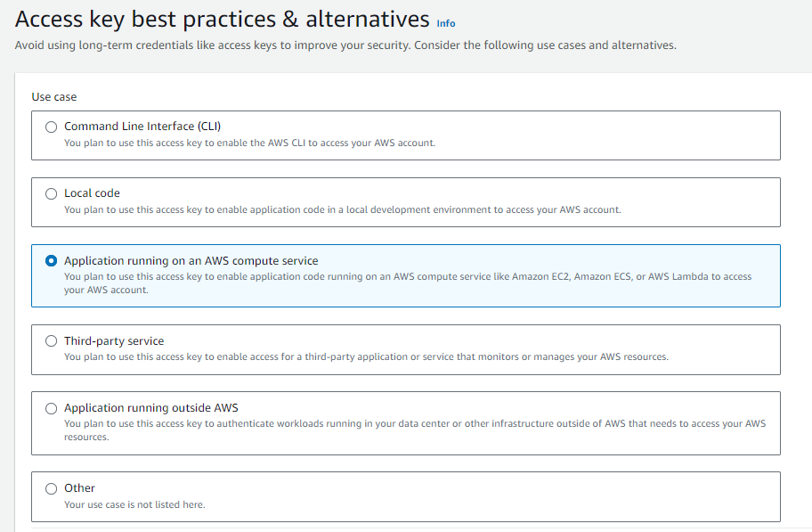
Task: Select the Command Line Interface (CLI) radio button
Action: coord(51,127)
